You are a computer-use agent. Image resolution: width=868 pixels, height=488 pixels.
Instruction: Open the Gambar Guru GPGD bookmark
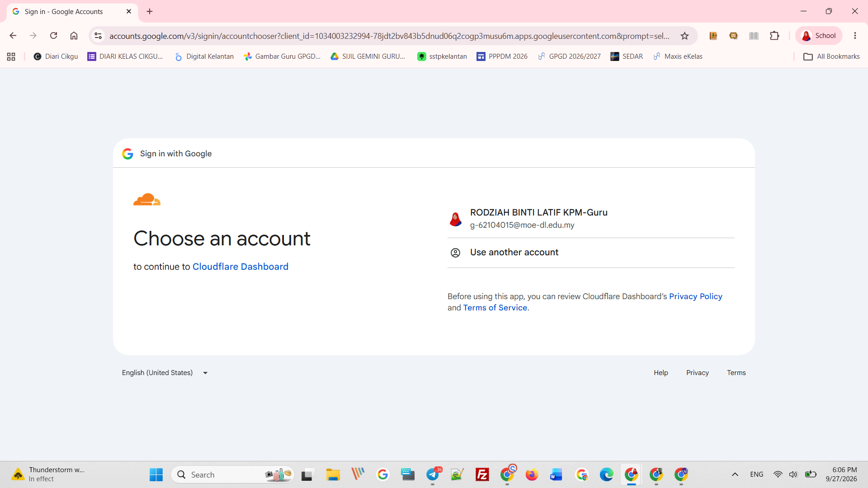(282, 56)
